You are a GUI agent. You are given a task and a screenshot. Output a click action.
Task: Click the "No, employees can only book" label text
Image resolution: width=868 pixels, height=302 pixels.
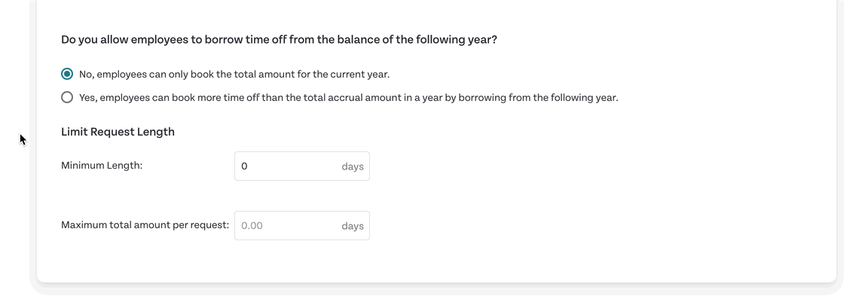click(x=239, y=74)
